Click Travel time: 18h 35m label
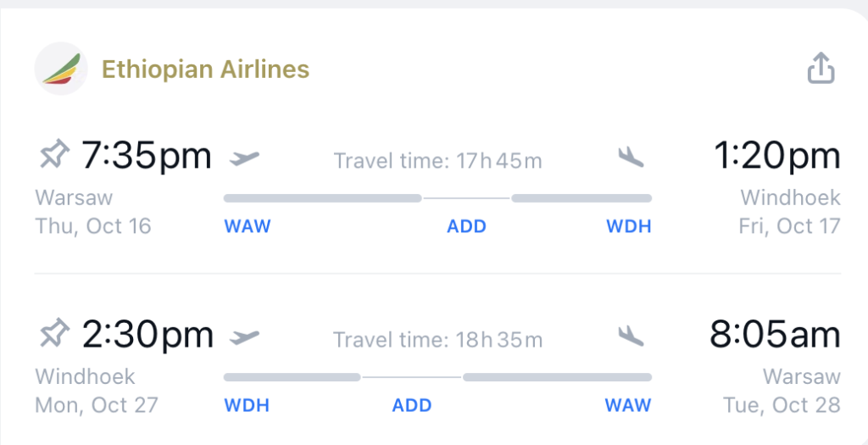868x445 pixels. [x=438, y=340]
